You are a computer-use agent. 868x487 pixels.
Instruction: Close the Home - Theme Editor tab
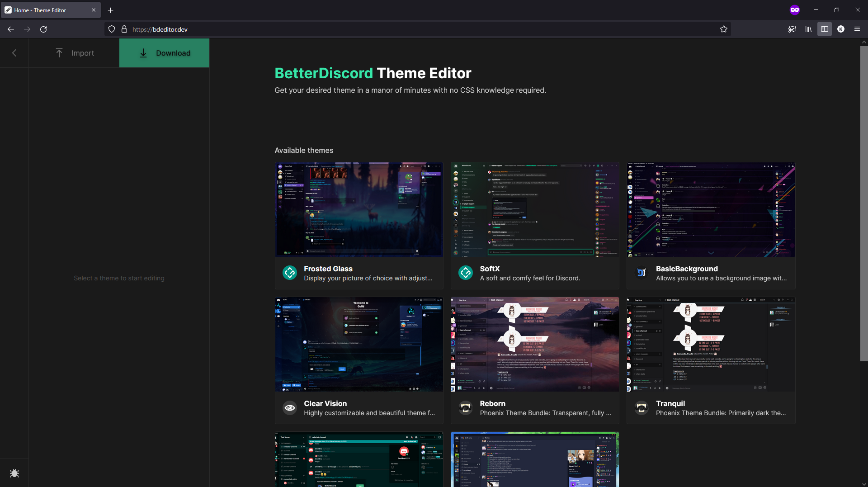[94, 10]
